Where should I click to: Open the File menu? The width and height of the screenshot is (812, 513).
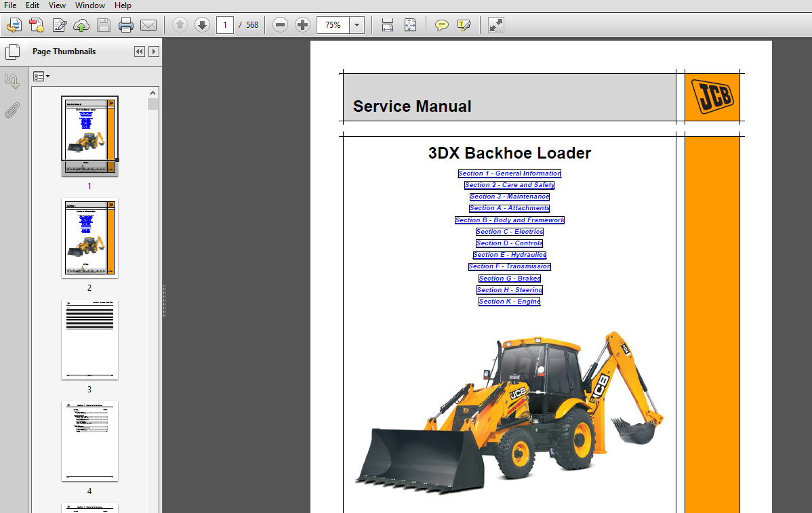(x=10, y=5)
